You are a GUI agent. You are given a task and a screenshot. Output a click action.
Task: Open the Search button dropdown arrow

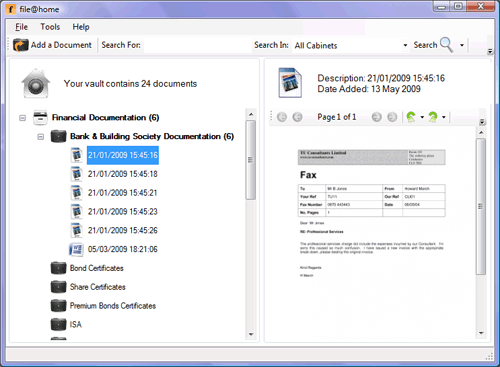[462, 45]
